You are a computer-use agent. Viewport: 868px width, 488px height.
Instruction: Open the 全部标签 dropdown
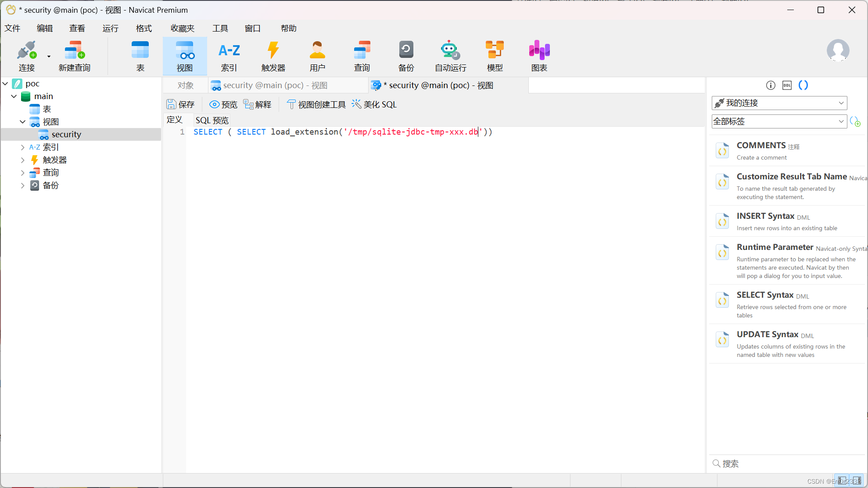[779, 121]
